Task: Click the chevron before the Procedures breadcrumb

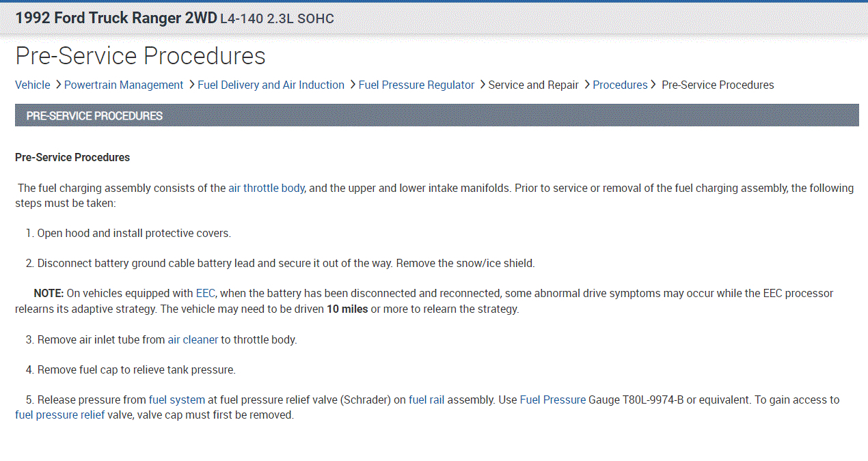Action: coord(586,85)
